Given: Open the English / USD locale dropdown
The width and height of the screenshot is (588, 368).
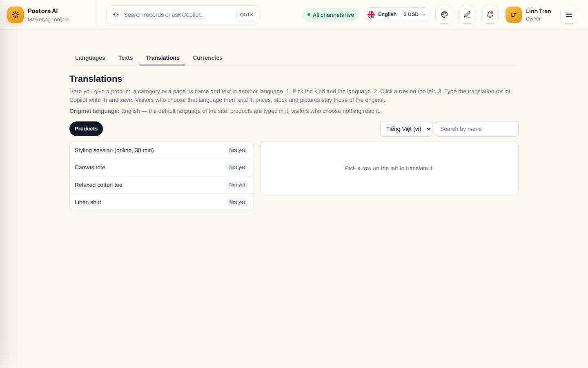Looking at the screenshot, I should tap(397, 15).
